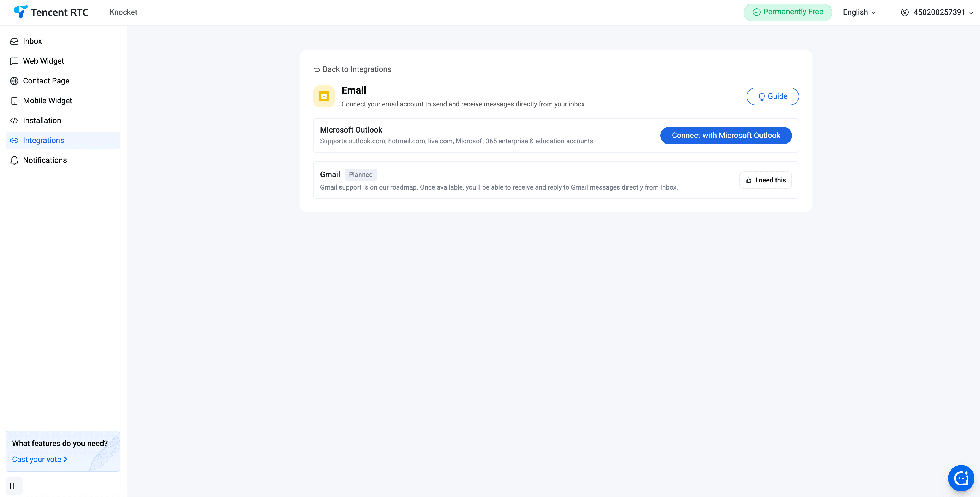Click the Tencent RTC logo

pos(51,12)
